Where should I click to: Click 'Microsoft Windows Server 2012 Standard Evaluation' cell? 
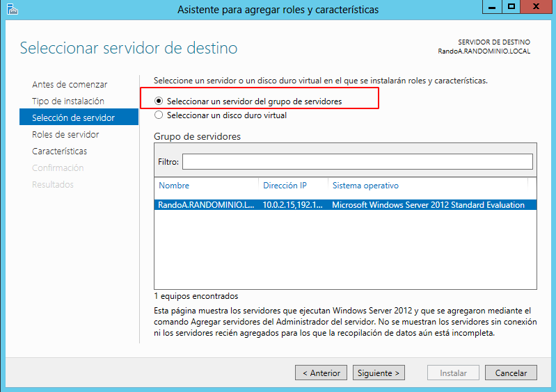(x=429, y=204)
